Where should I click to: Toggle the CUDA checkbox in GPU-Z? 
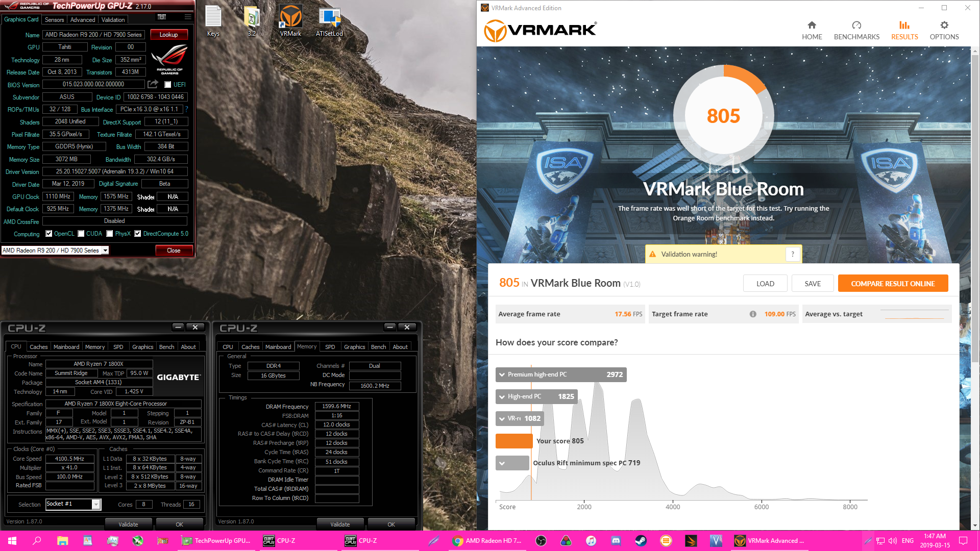pyautogui.click(x=81, y=234)
